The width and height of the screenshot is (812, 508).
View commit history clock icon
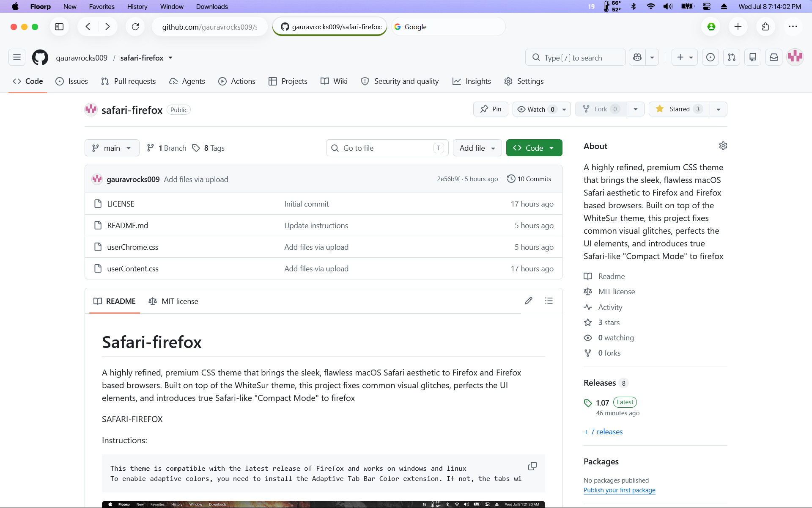[511, 179]
